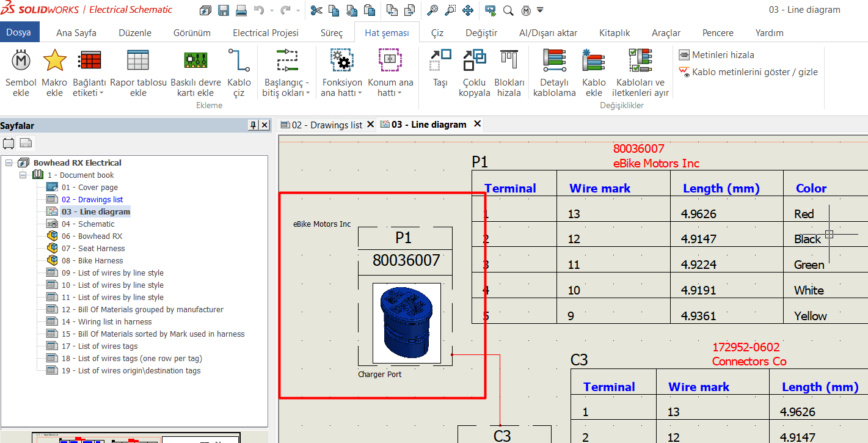Switch to the Kitaplık ribbon tab
Image resolution: width=868 pixels, height=443 pixels.
[x=615, y=33]
